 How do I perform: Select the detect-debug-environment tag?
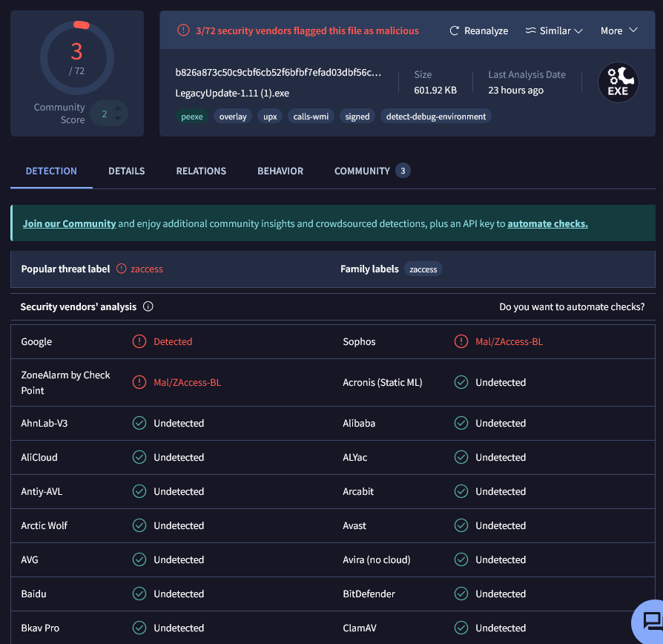(x=435, y=116)
